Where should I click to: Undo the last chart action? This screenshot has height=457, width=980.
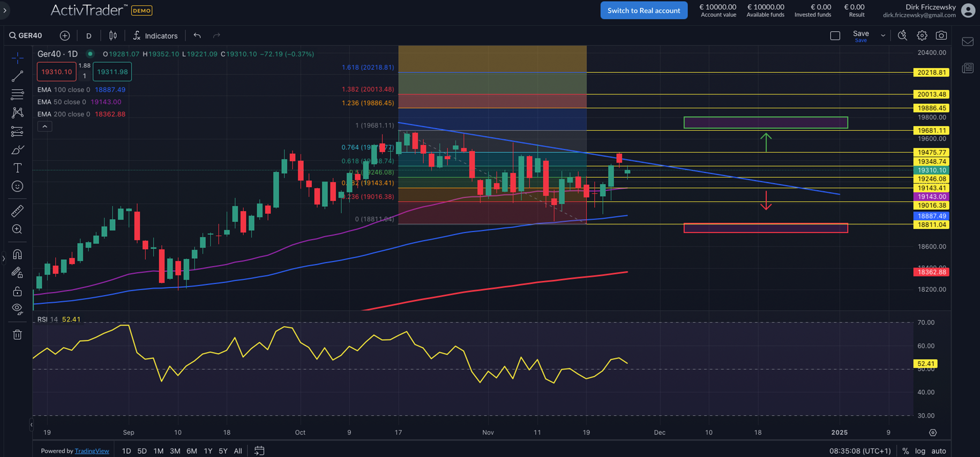197,35
